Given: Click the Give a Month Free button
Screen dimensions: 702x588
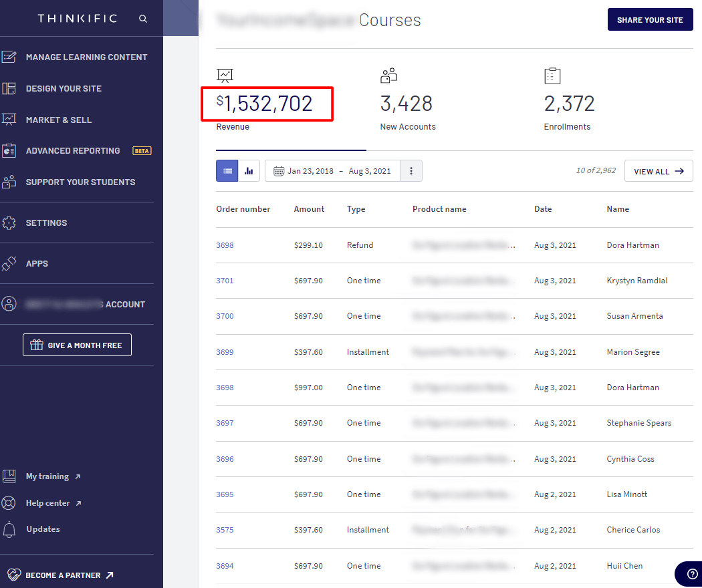Looking at the screenshot, I should point(77,345).
